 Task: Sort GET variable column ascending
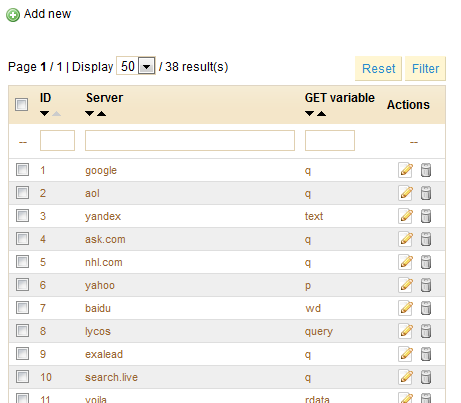coord(321,114)
